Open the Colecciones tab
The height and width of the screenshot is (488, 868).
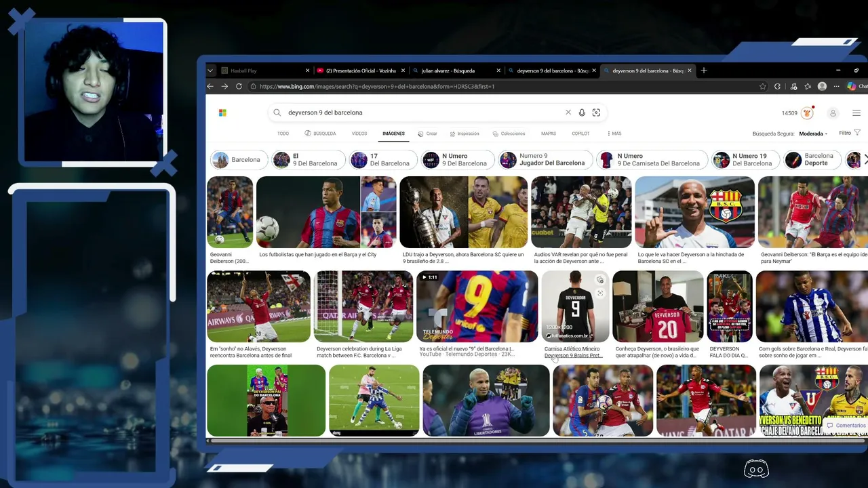pos(509,134)
